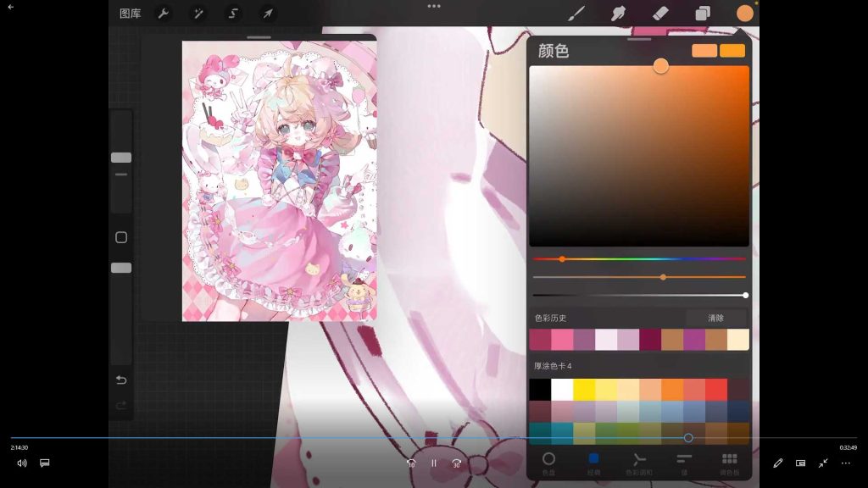Tap the three-dot menu at top center
The height and width of the screenshot is (488, 868).
pyautogui.click(x=434, y=6)
